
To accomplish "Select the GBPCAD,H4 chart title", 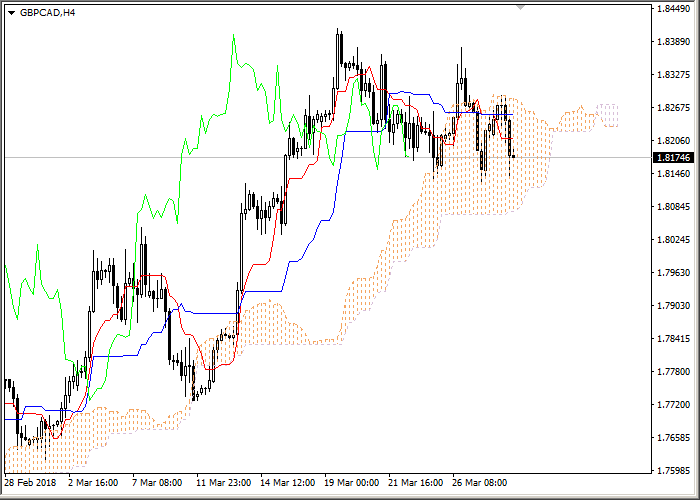I will pyautogui.click(x=47, y=12).
